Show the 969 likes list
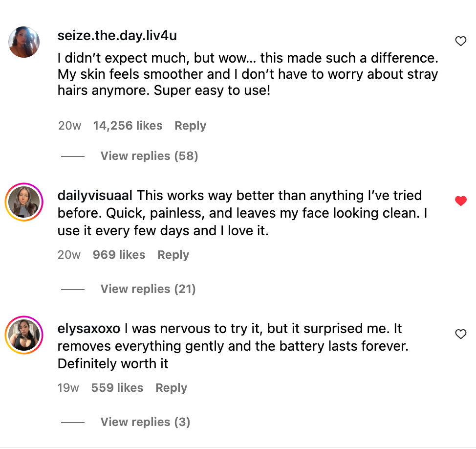The image size is (476, 449). tap(119, 255)
